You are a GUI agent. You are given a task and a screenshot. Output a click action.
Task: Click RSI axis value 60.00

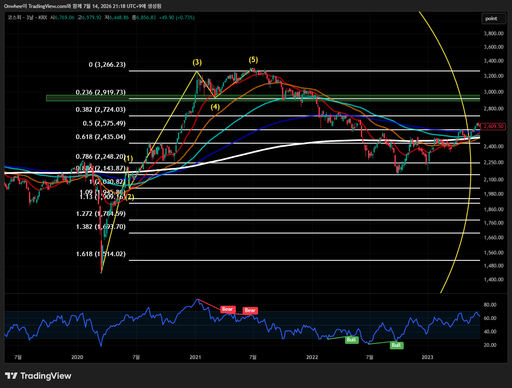pos(490,318)
